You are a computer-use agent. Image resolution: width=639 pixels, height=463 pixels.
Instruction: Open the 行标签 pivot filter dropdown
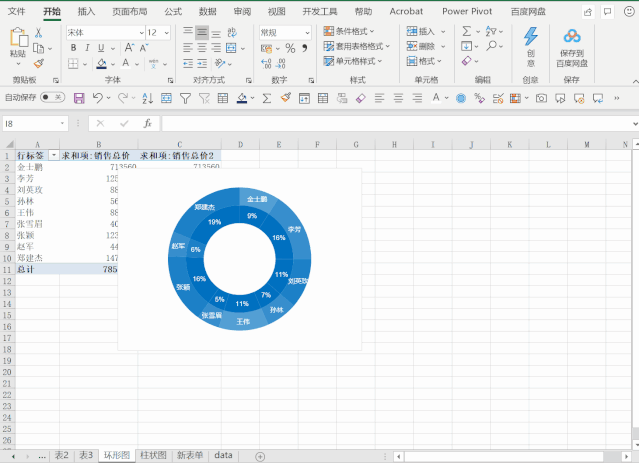click(54, 155)
